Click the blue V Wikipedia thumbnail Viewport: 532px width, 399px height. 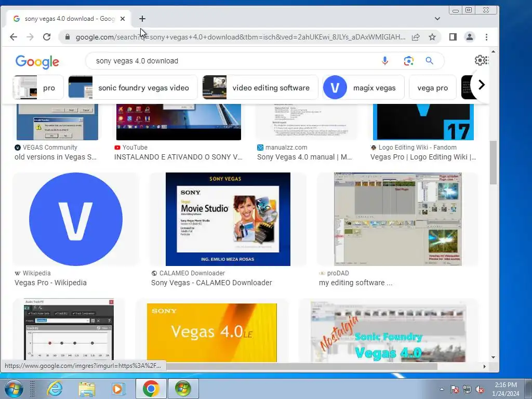click(x=76, y=219)
